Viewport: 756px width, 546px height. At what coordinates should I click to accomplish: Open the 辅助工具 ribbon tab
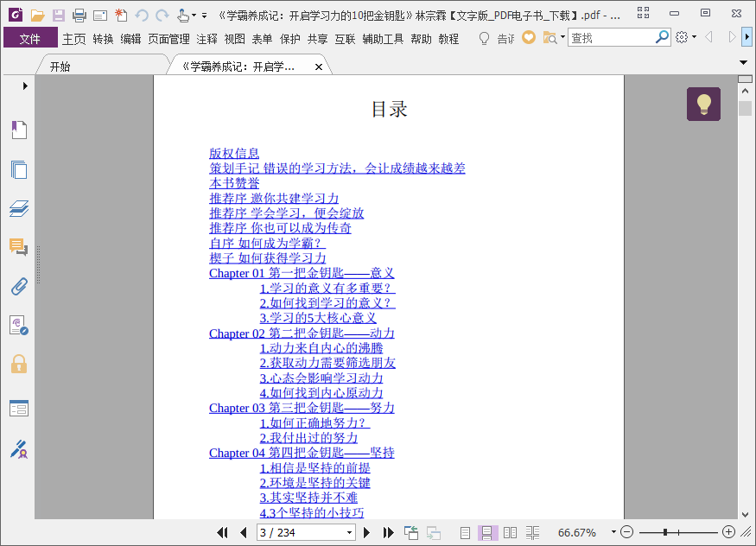click(x=383, y=39)
